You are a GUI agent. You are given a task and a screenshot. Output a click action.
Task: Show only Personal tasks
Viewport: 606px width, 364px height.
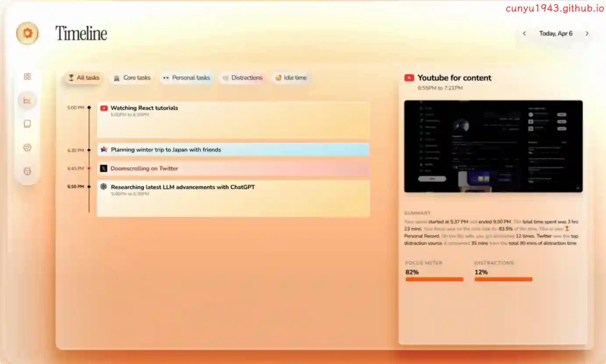click(x=186, y=78)
